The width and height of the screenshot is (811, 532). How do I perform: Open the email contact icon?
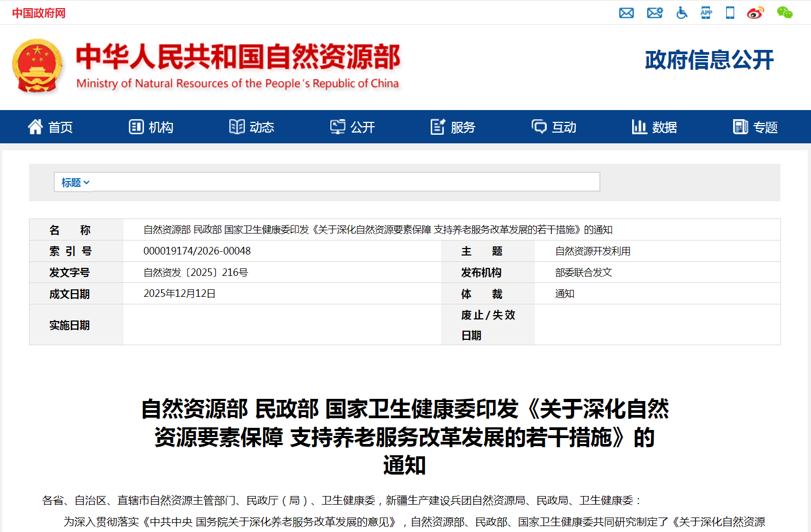pos(626,12)
